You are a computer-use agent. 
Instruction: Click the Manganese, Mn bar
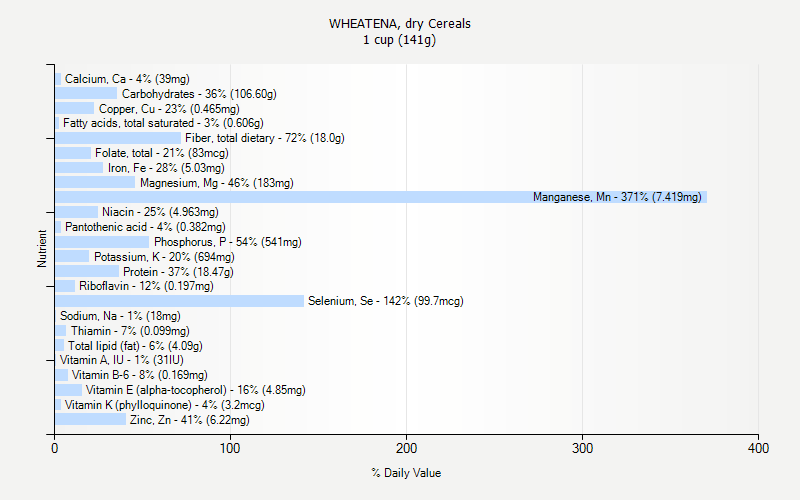380,197
